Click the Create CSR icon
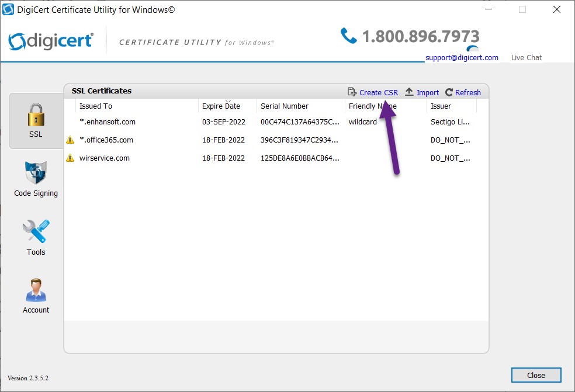Viewport: 575px width, 392px height. (352, 92)
